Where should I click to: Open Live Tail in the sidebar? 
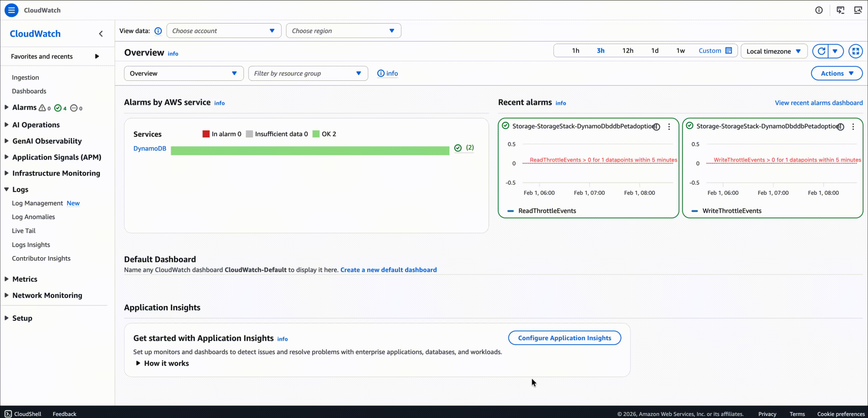tap(24, 231)
